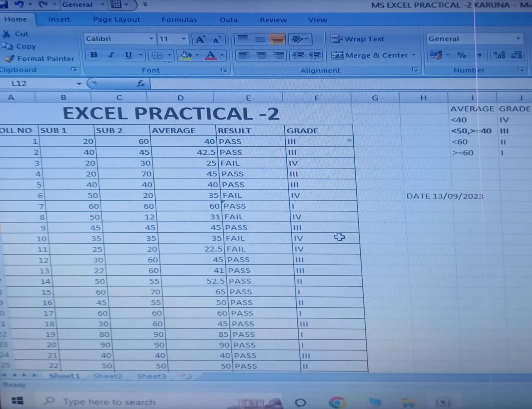This screenshot has height=409, width=532.
Task: Click the Grow Font icon
Action: click(x=200, y=39)
